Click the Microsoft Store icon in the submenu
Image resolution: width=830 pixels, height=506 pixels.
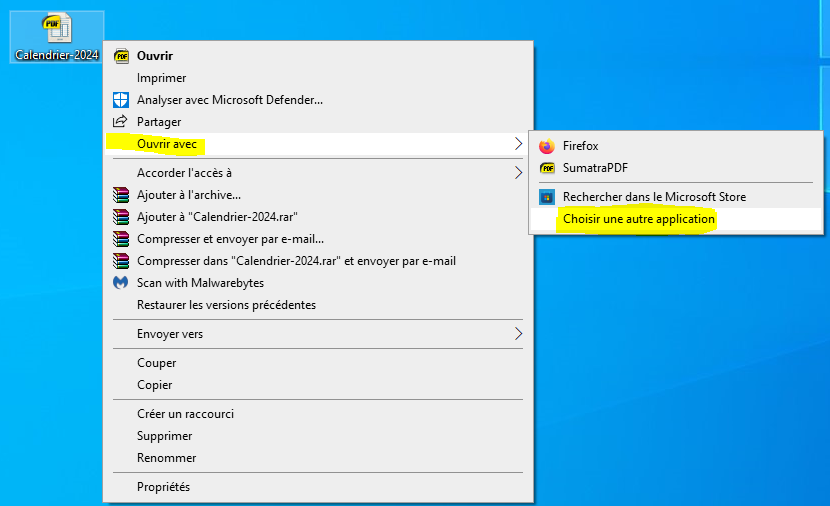point(547,197)
